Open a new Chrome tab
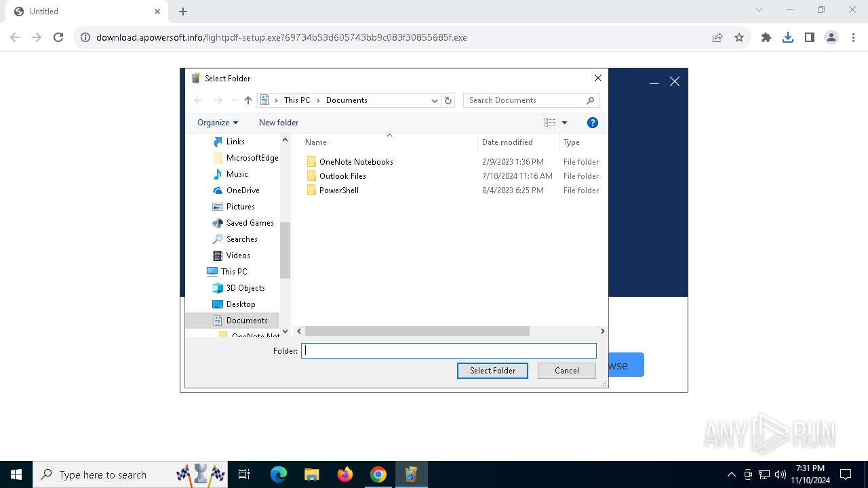This screenshot has width=868, height=488. 183,12
